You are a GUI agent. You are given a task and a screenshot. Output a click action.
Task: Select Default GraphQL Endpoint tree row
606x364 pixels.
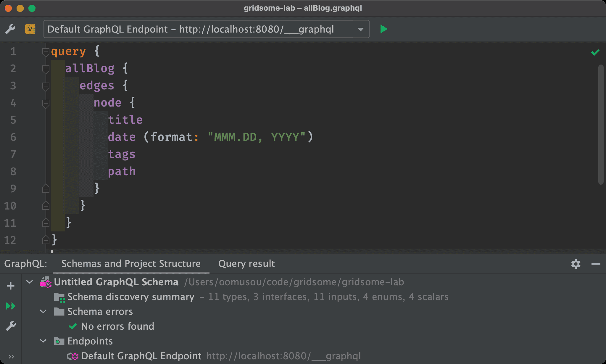pos(141,356)
